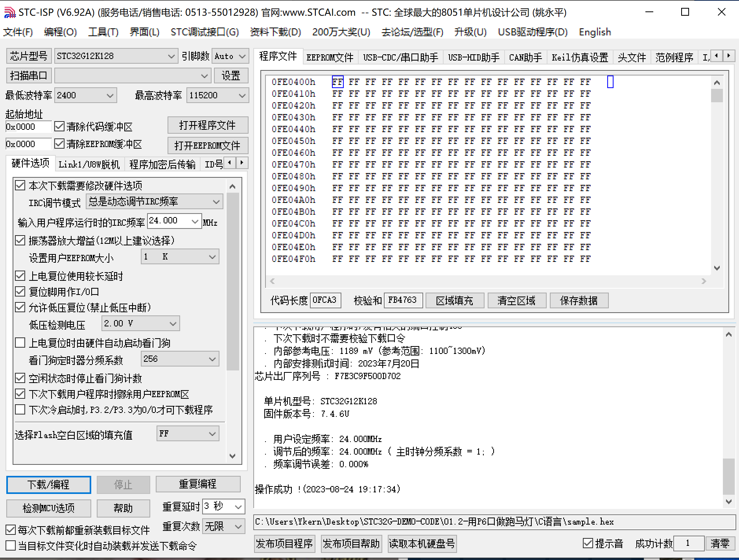The image size is (739, 560).
Task: Open 引脚数 Auto dropdown
Action: 230,56
